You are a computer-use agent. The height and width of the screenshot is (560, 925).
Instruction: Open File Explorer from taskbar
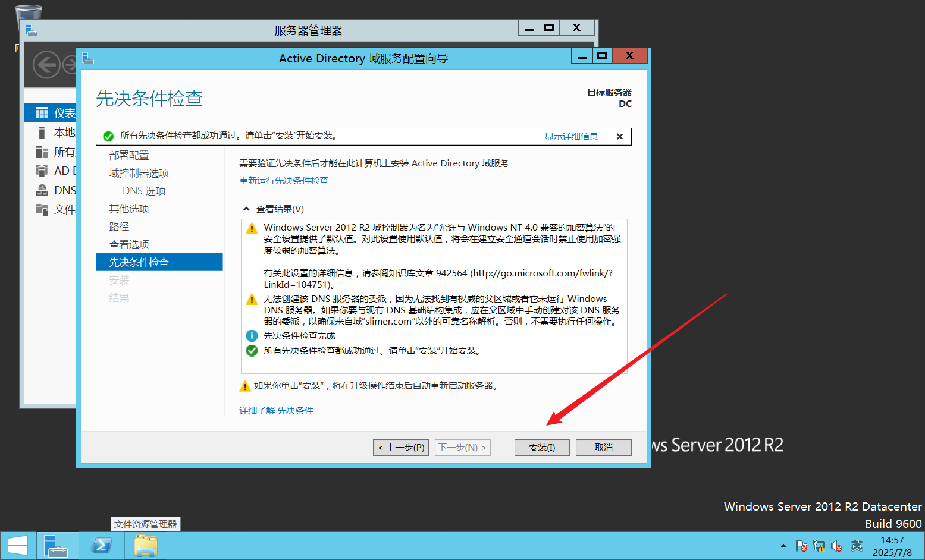(146, 546)
